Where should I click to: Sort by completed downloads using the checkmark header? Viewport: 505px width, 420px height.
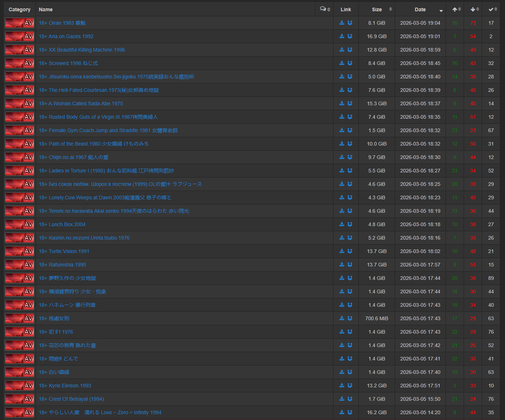click(x=491, y=9)
